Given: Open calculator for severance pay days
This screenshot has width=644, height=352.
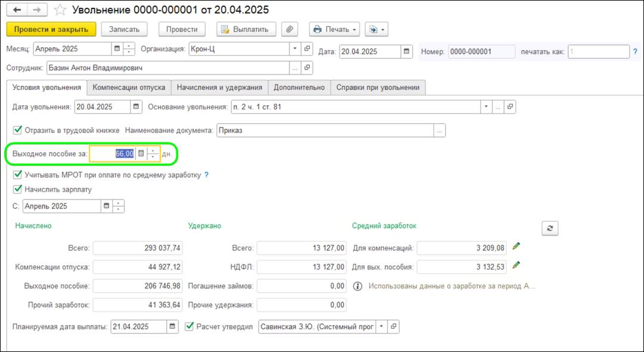Looking at the screenshot, I should (x=141, y=154).
